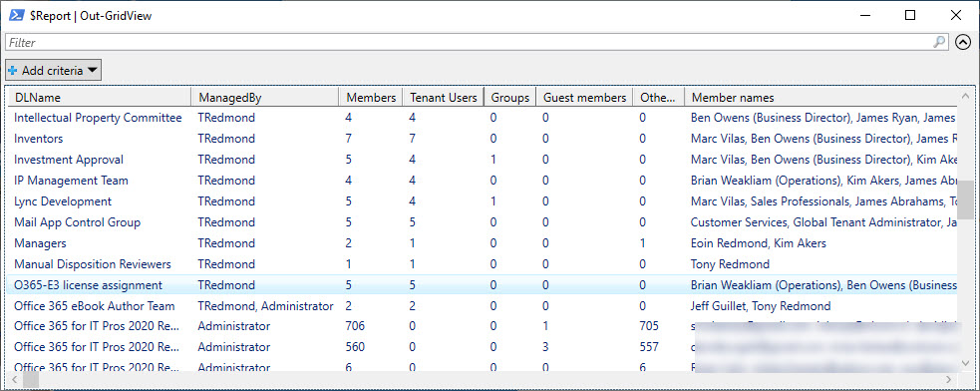Collapse the criteria panel with the circular chevron button

pyautogui.click(x=963, y=42)
